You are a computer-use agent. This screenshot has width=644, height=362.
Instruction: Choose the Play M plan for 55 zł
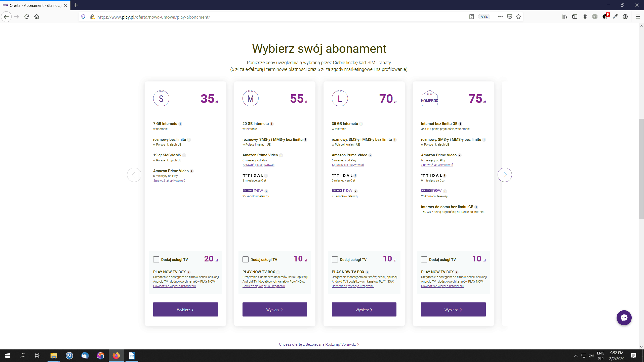tap(275, 309)
